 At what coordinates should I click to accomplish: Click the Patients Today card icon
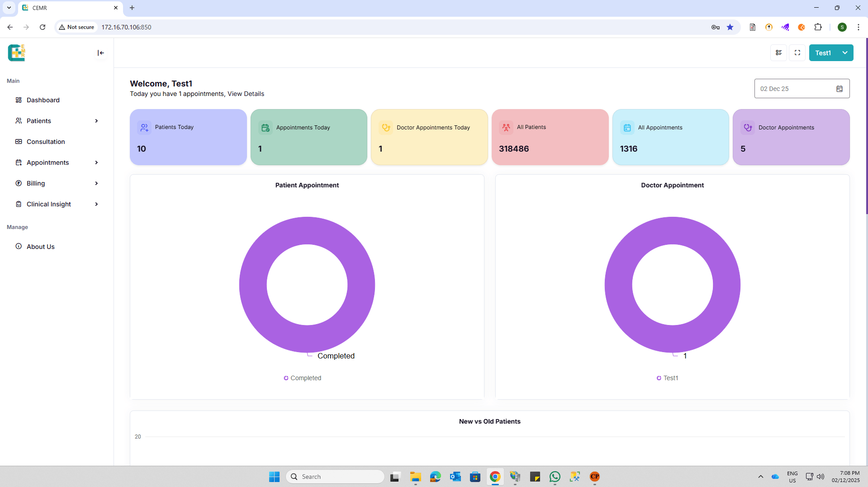[x=144, y=128]
